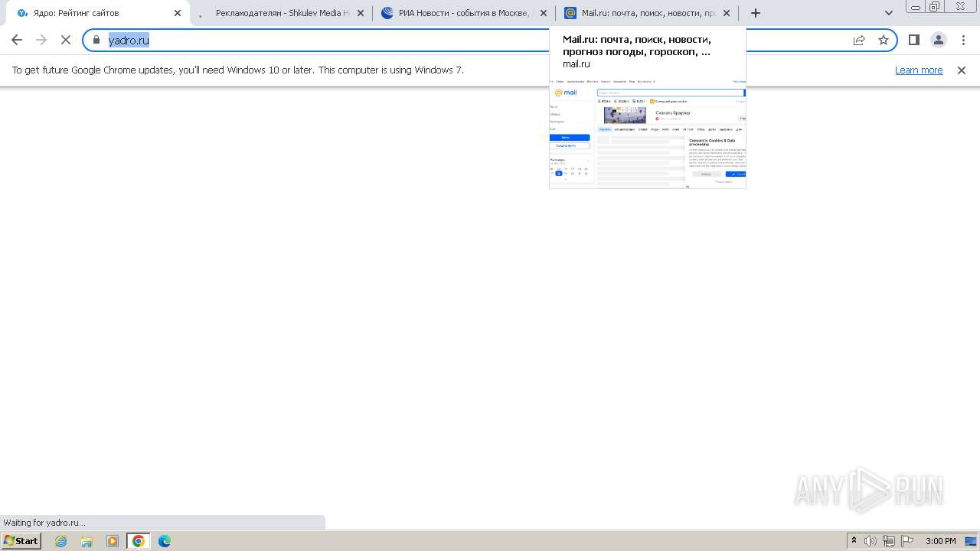Restore down Chrome window
980x551 pixels.
pos(935,6)
